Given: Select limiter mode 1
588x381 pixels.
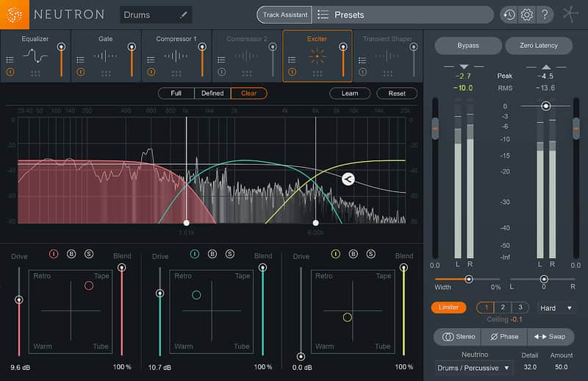Looking at the screenshot, I should click(486, 307).
